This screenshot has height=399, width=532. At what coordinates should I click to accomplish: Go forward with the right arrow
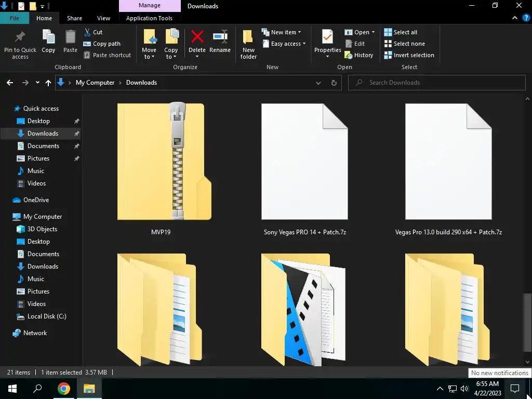click(x=25, y=83)
